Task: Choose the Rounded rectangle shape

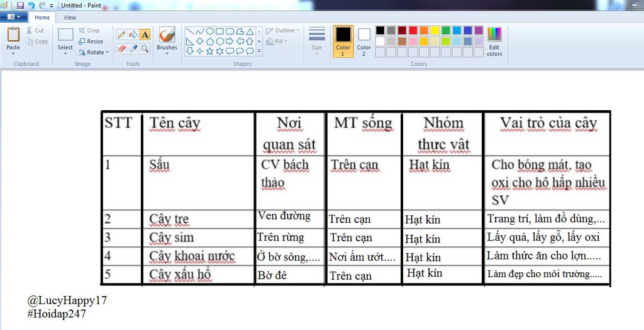Action: pos(230,31)
